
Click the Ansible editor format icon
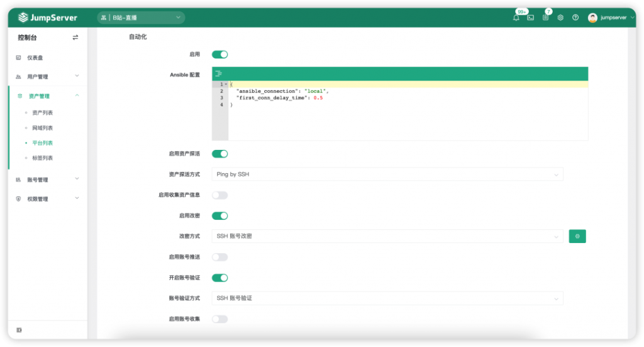[x=218, y=74]
